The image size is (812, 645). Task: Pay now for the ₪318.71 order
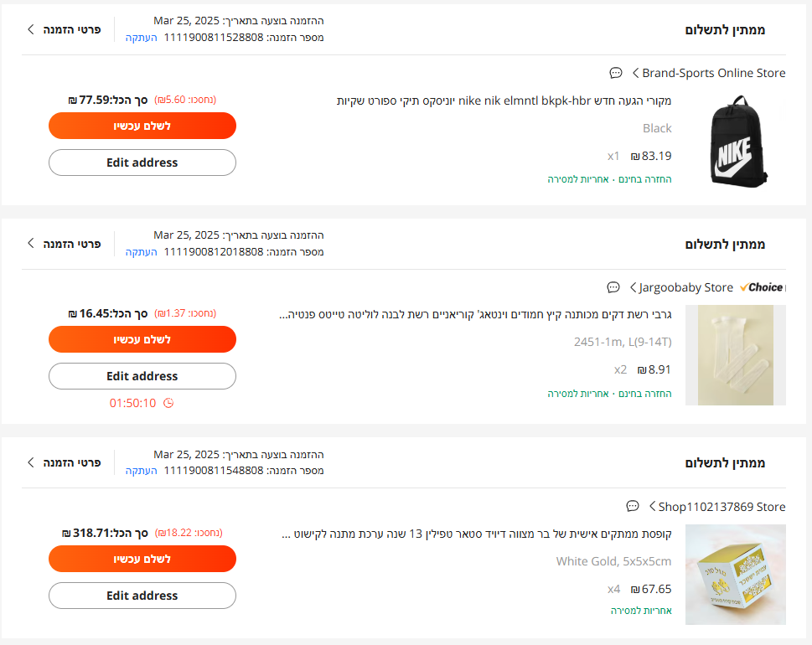pos(142,559)
